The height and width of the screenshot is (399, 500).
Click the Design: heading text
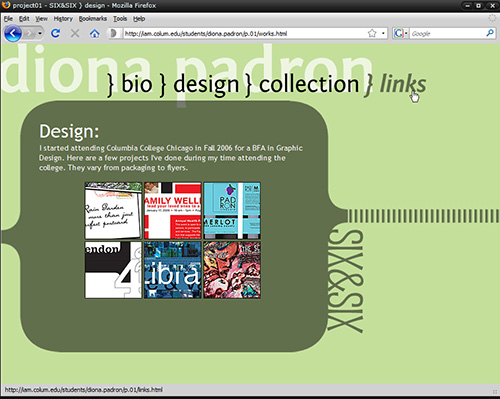pyautogui.click(x=69, y=131)
